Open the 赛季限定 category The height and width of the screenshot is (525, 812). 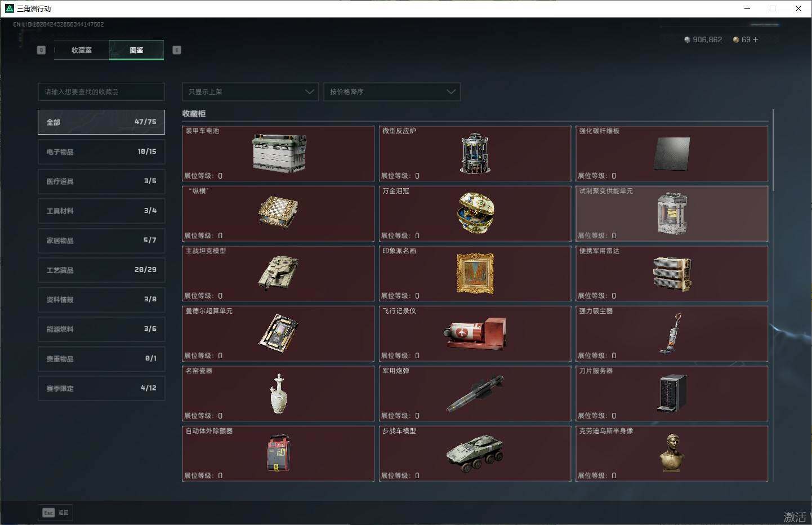(x=101, y=389)
